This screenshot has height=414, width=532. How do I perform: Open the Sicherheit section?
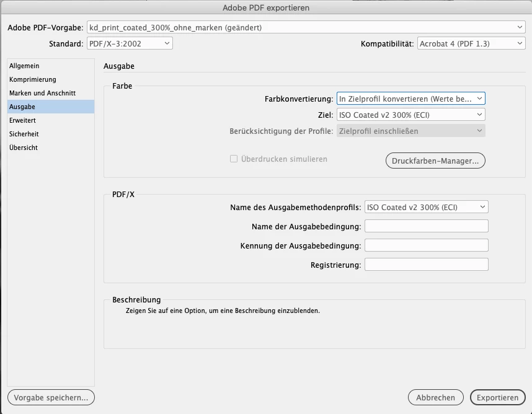click(51, 134)
